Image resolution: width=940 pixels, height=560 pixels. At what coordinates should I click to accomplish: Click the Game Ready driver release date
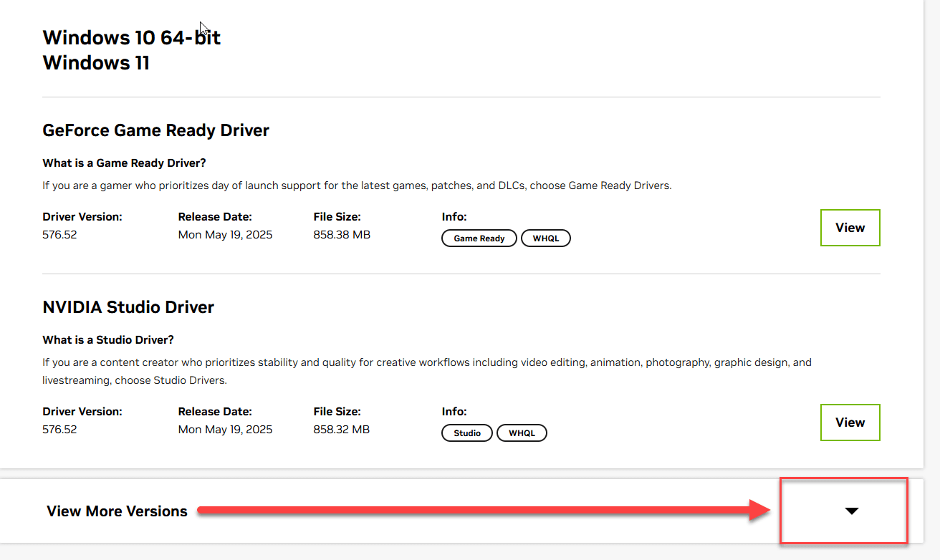coord(225,235)
